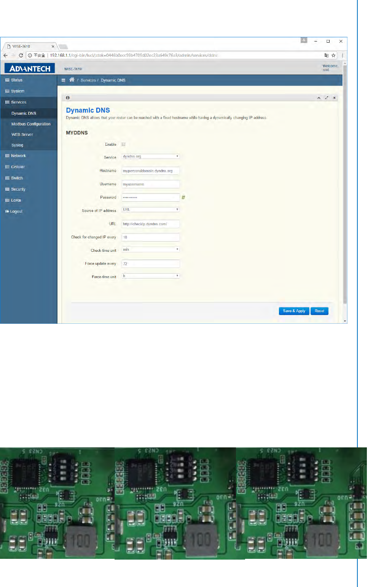Expand the Status sidebar menu
This screenshot has width=392, height=587.
[x=29, y=80]
